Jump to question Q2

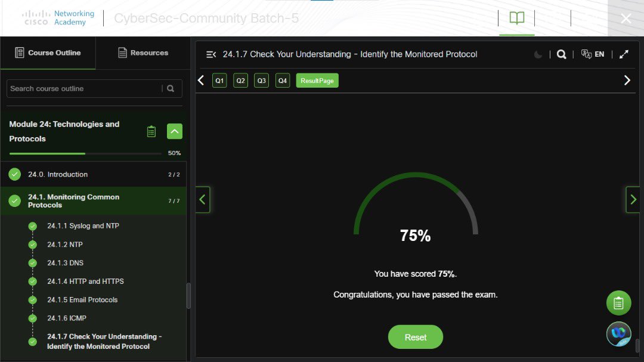pos(241,81)
